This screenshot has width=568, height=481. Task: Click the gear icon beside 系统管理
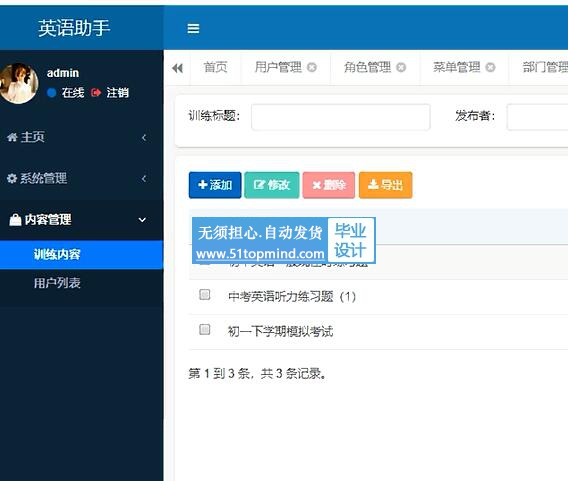pos(12,178)
